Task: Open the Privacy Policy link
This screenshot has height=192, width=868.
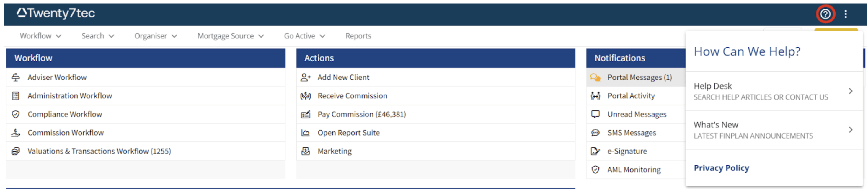Action: [x=721, y=168]
